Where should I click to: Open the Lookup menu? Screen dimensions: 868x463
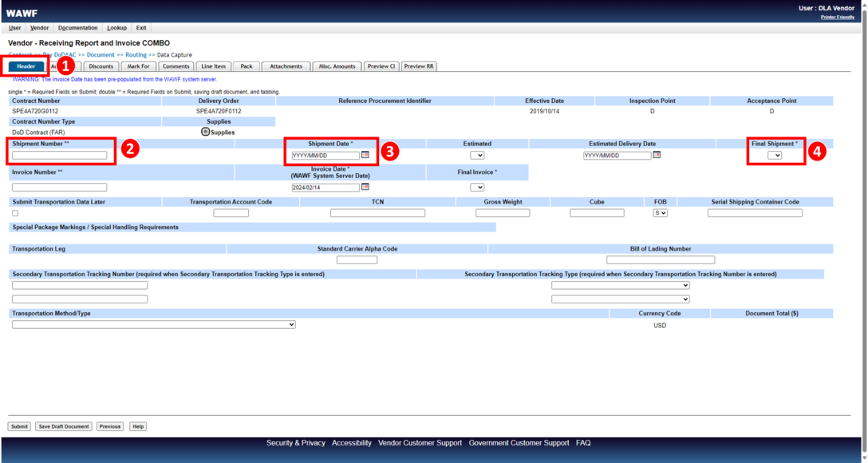tap(116, 28)
